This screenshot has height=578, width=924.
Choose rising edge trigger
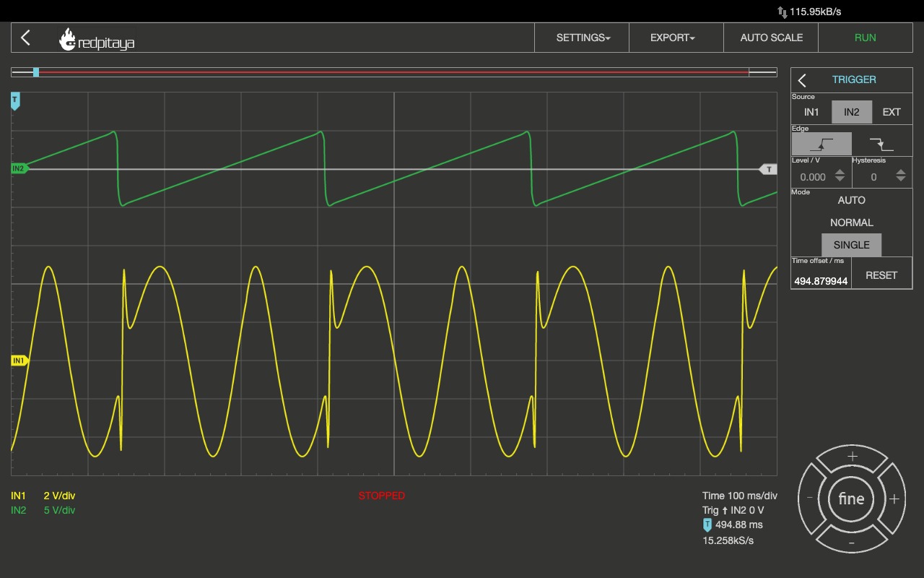pos(821,144)
